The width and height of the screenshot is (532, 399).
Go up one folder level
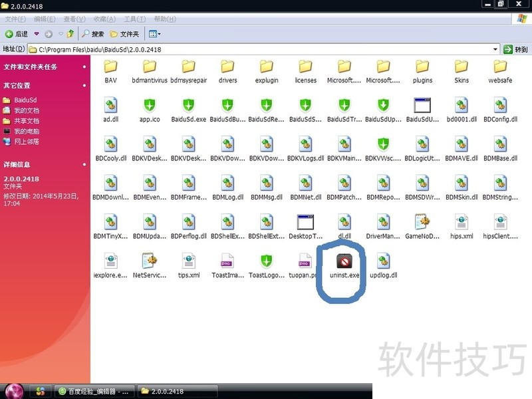(x=70, y=34)
